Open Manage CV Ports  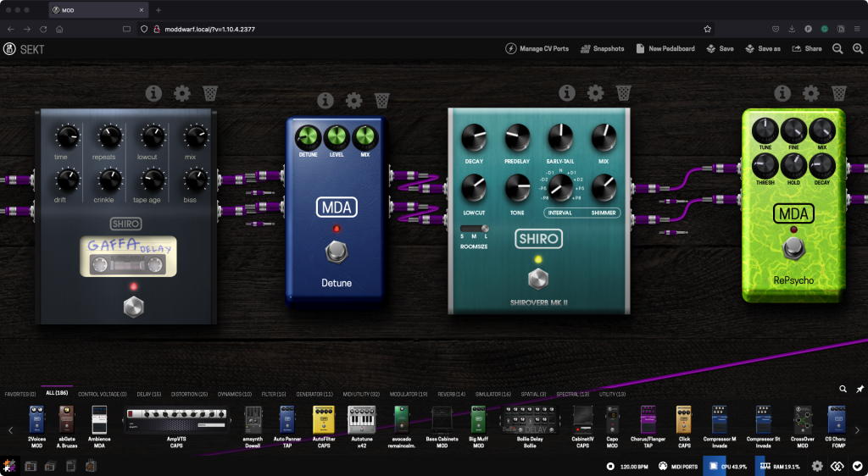tap(537, 49)
